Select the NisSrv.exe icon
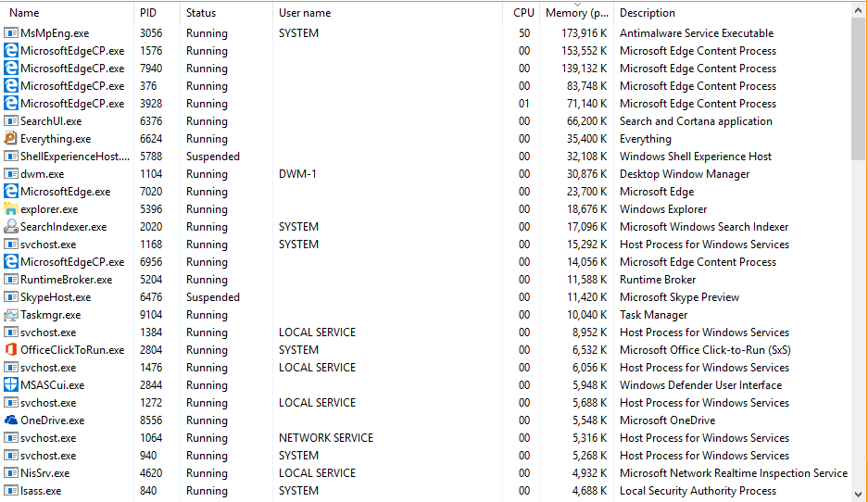868x502 pixels. tap(10, 473)
